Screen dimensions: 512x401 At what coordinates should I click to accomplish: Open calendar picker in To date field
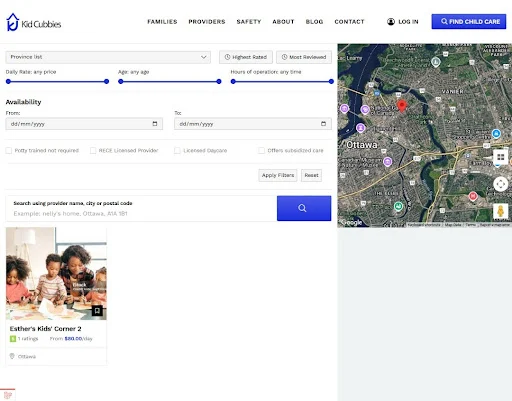[323, 124]
